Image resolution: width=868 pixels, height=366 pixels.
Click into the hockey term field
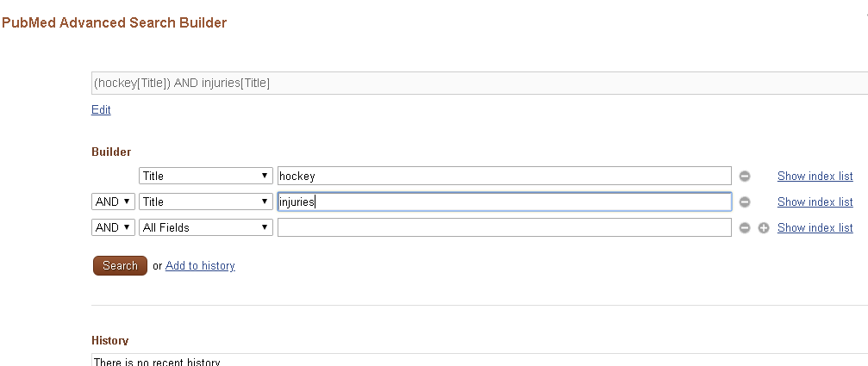(x=504, y=176)
